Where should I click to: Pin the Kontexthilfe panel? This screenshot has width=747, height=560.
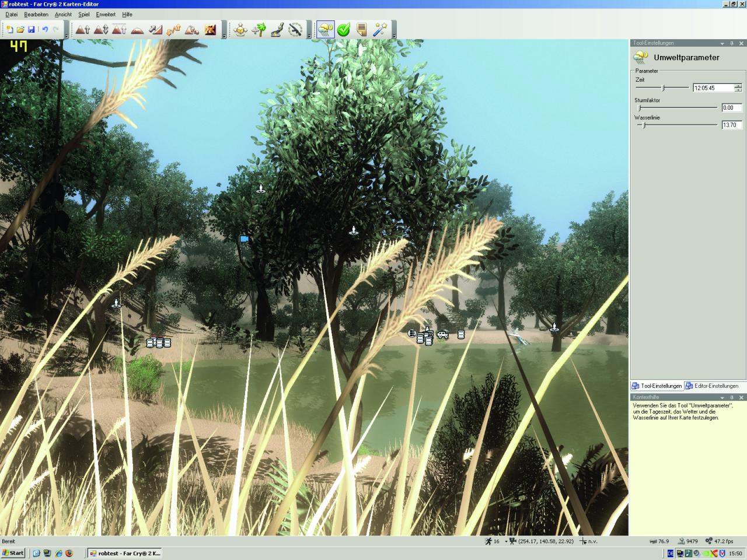732,397
